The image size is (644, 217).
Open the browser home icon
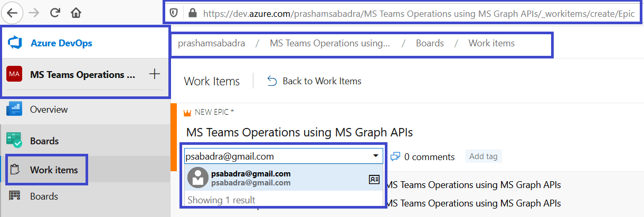click(x=76, y=13)
